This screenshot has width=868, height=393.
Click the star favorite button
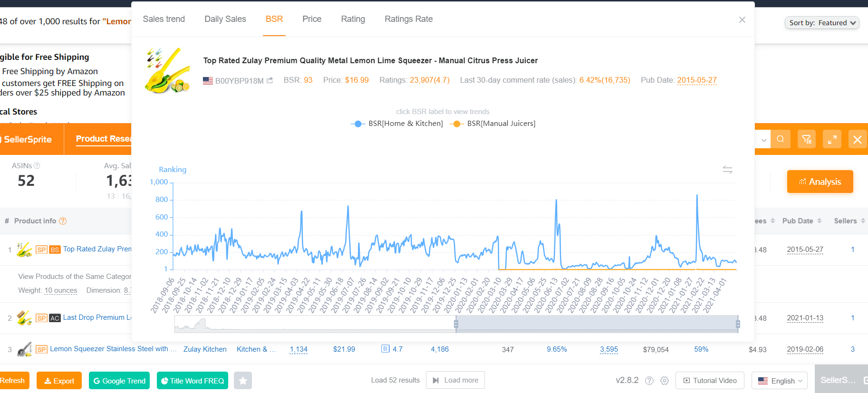pyautogui.click(x=242, y=381)
